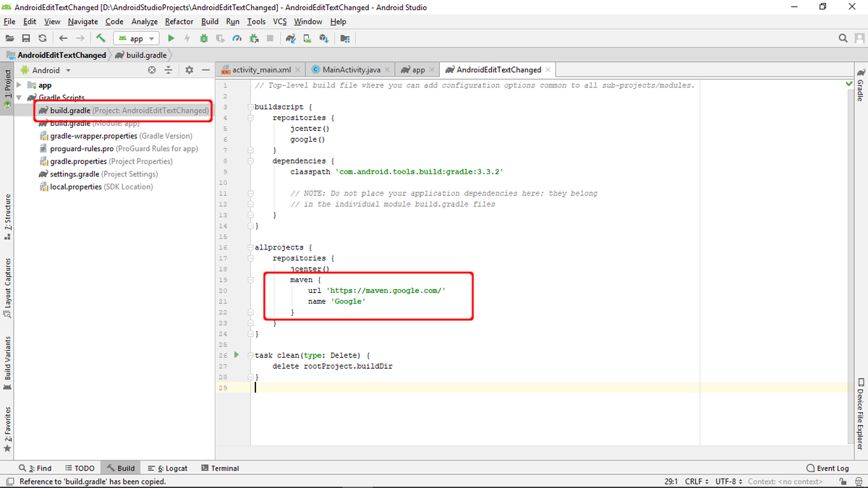Switch to the app editor tab
Screen dimensions: 868x488
(x=418, y=69)
